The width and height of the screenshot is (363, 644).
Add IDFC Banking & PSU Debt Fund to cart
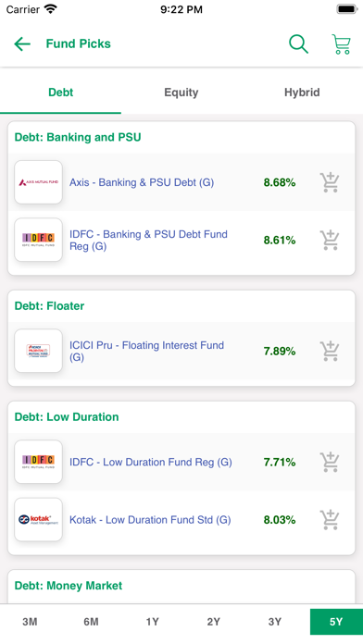(x=330, y=240)
